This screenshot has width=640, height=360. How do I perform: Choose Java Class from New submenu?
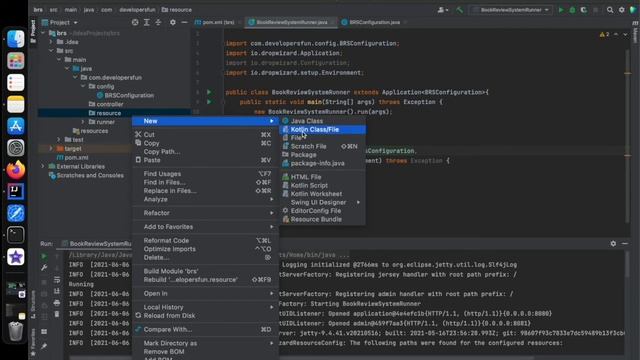click(x=322, y=121)
